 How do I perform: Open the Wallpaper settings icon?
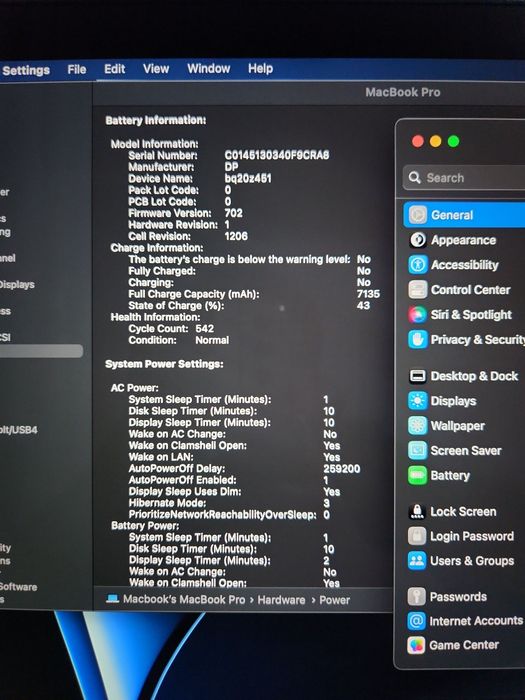(417, 425)
